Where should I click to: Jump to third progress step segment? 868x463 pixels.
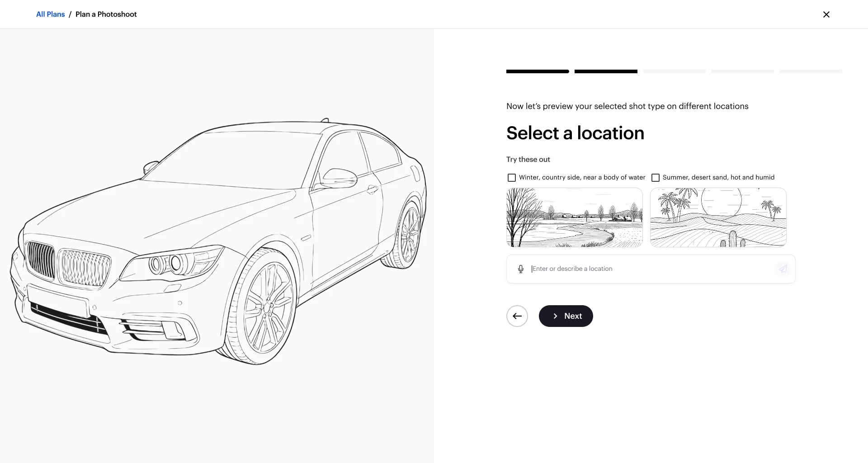(x=674, y=71)
